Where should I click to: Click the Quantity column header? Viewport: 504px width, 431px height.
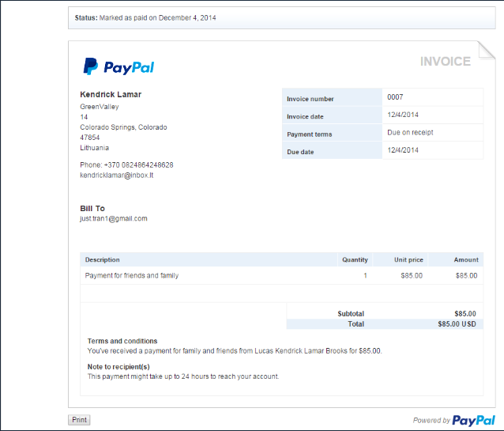pos(355,259)
